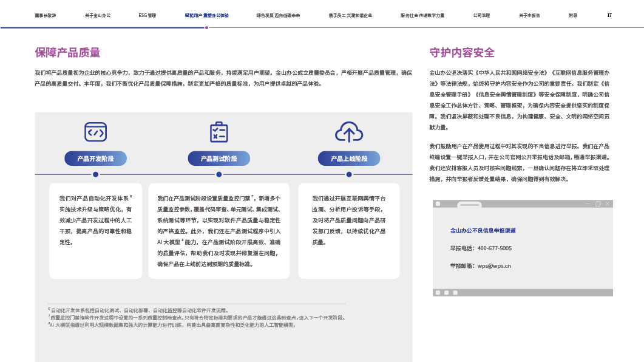The height and width of the screenshot is (362, 644).
Task: Select the 产品上线阶段 pill label
Action: 349,159
